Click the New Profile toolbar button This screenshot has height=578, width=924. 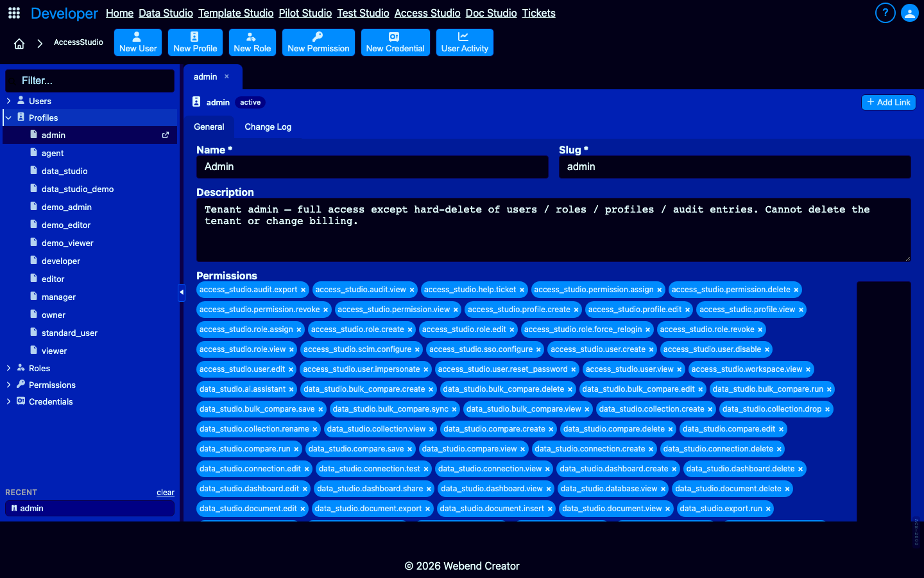point(195,42)
